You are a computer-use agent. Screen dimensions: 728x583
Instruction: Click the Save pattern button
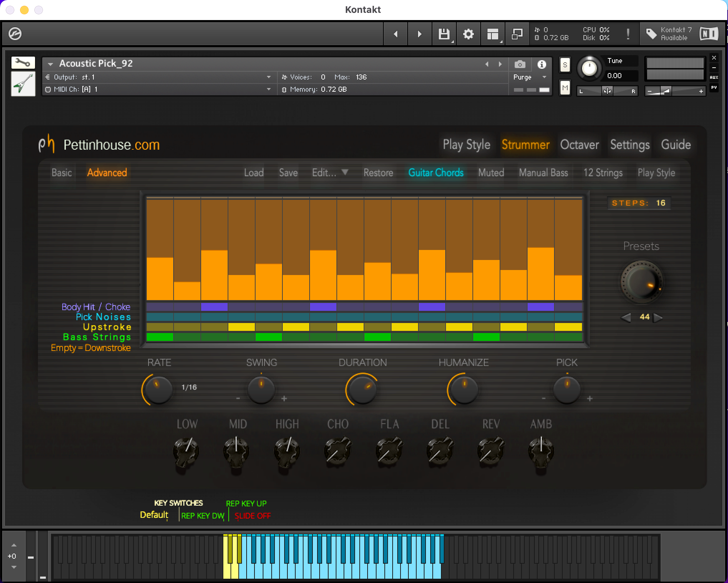coord(288,173)
